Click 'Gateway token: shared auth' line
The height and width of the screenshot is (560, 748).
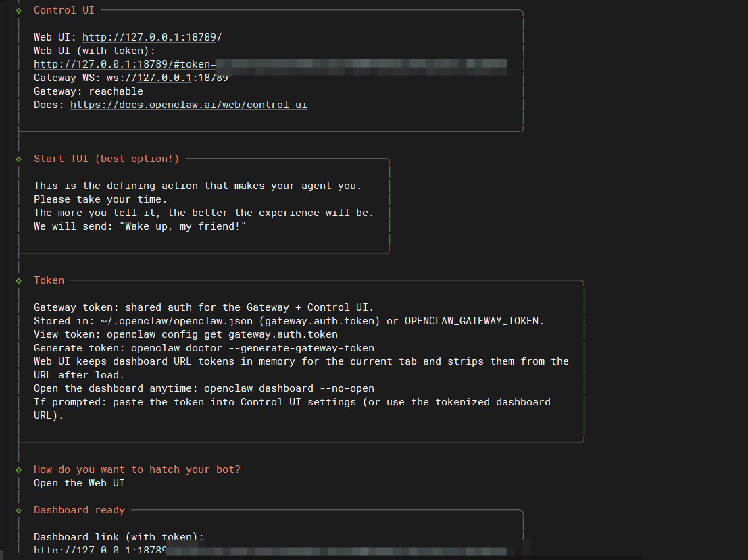(203, 307)
